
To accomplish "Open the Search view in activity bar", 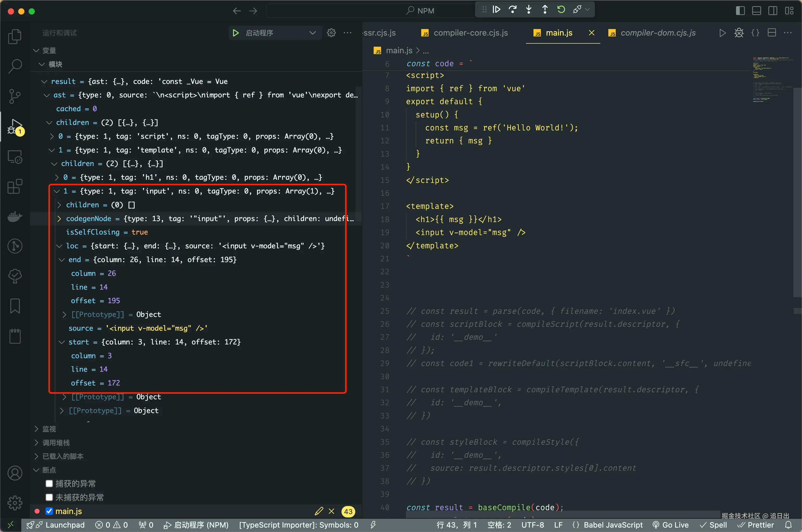I will coord(15,66).
